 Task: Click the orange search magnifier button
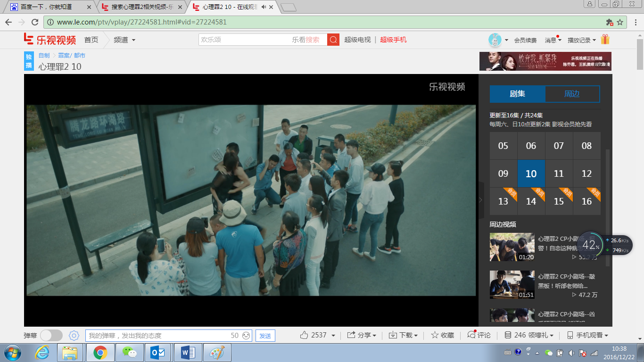(x=333, y=40)
